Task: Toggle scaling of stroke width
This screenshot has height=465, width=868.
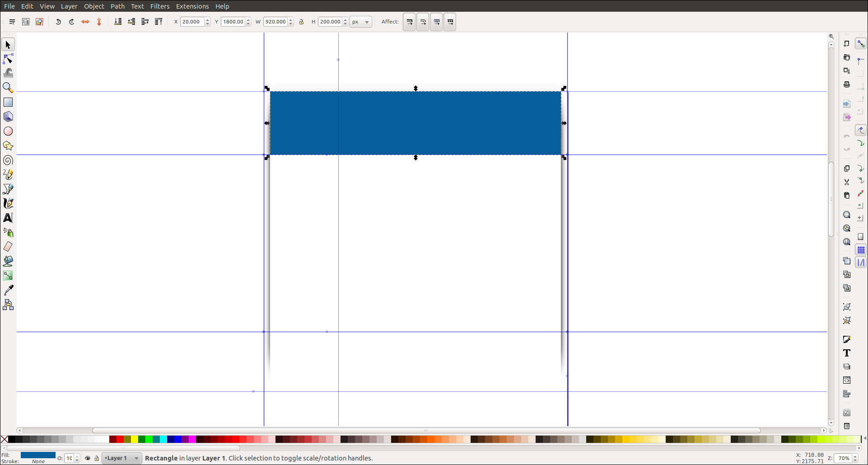Action: [x=409, y=22]
